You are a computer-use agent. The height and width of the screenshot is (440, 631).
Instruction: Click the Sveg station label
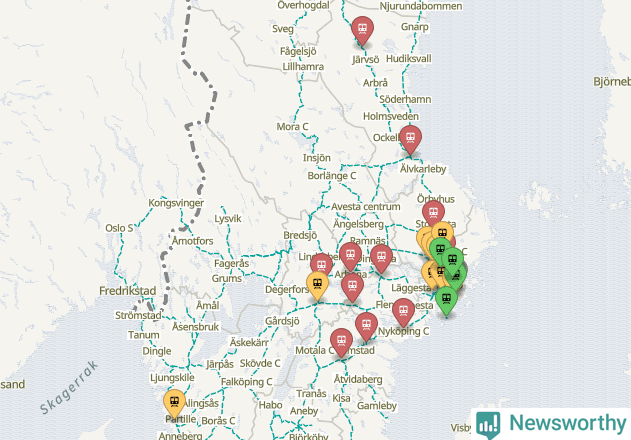pos(283,29)
